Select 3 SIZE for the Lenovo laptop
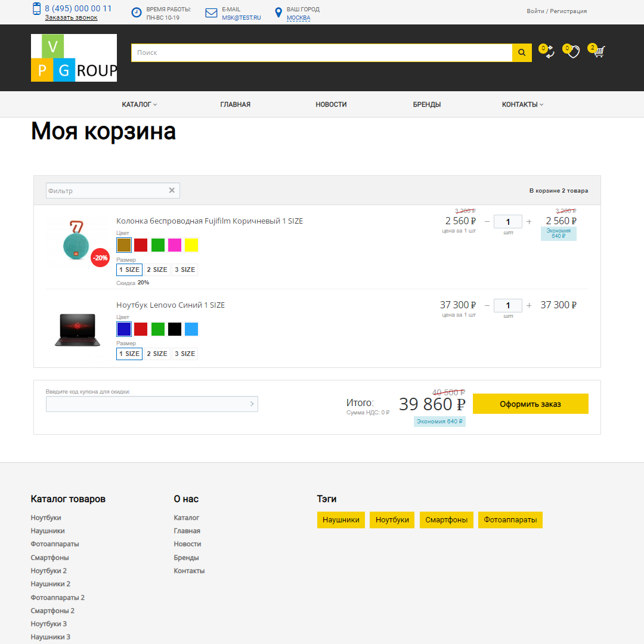This screenshot has height=644, width=644. tap(185, 354)
